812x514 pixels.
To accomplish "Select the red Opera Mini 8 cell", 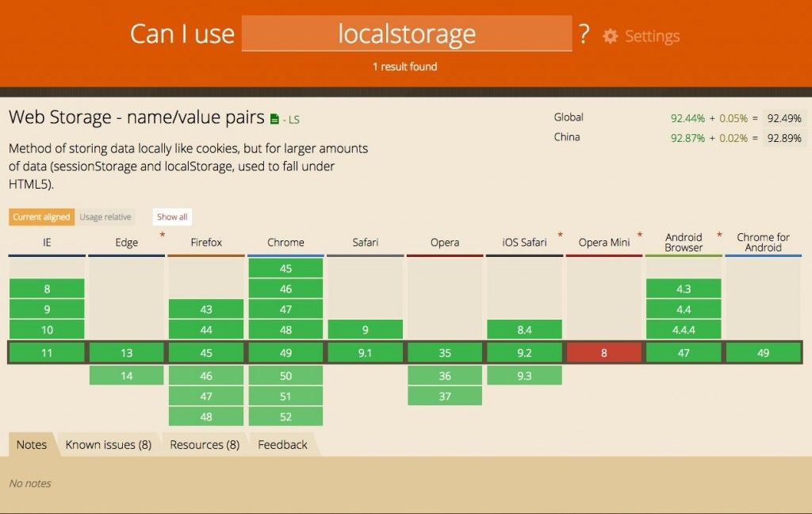I will point(603,353).
